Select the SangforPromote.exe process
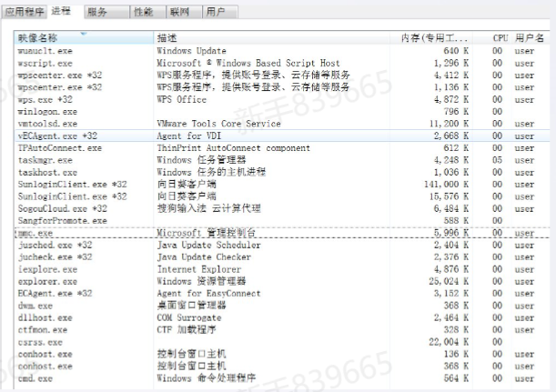556x392 pixels. 282,221
